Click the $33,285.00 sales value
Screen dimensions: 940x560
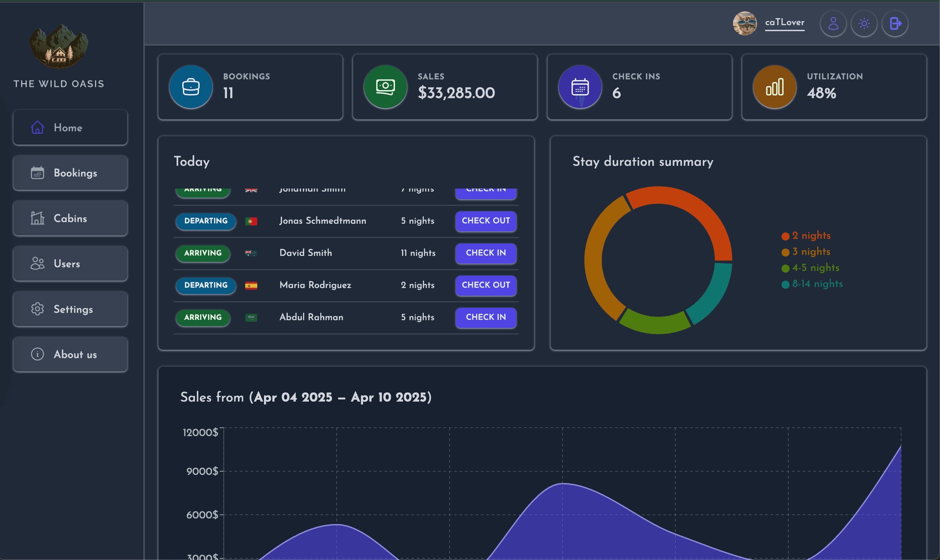click(x=456, y=93)
